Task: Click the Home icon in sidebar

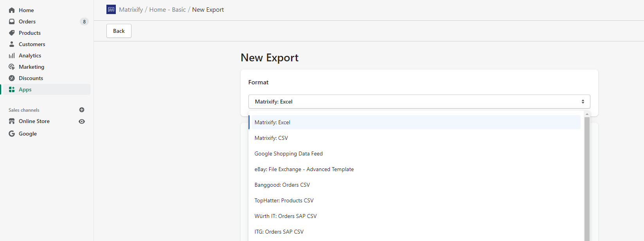Action: tap(12, 10)
